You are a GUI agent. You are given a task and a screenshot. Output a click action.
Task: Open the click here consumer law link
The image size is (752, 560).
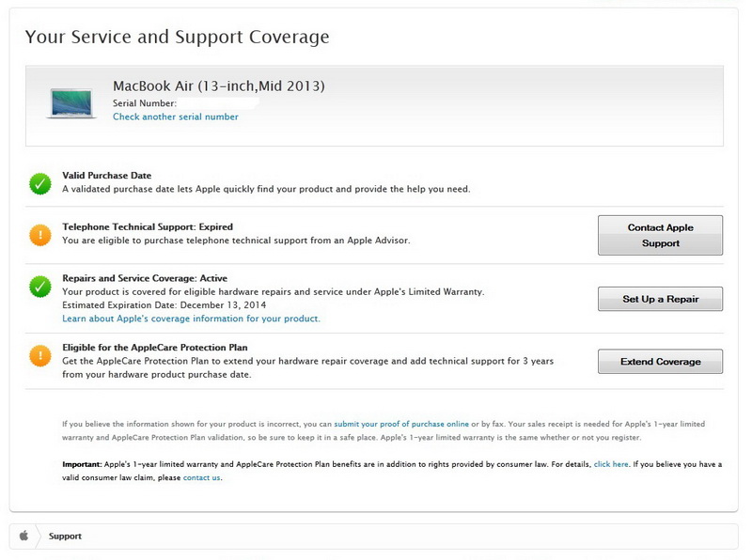pos(611,464)
